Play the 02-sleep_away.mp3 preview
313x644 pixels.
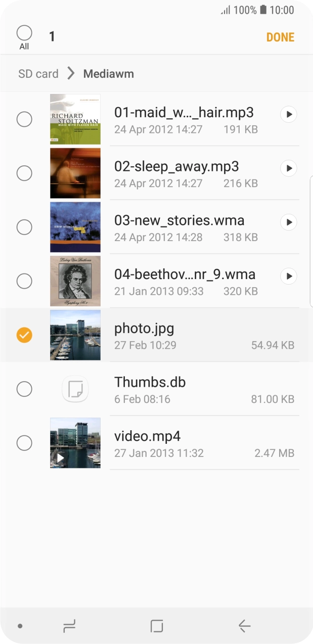[288, 168]
